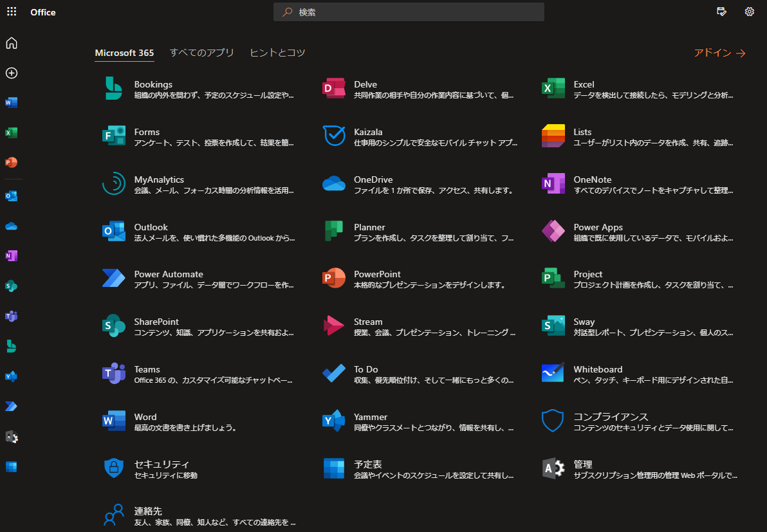The image size is (767, 532).
Task: Open the To Do checkmark icon
Action: pos(333,373)
